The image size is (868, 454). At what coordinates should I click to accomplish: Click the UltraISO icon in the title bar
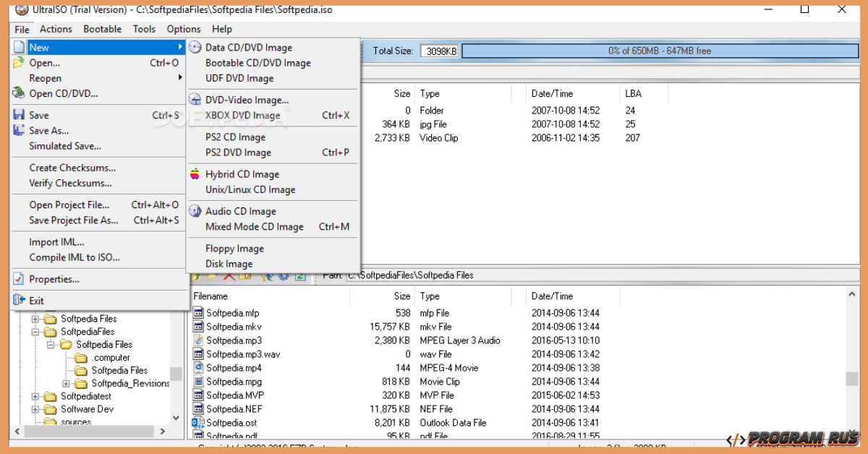tap(20, 9)
